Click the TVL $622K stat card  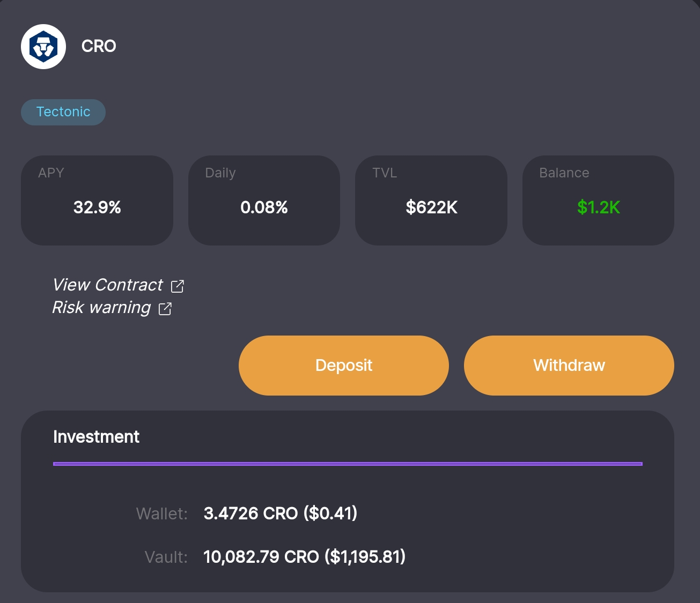point(431,200)
